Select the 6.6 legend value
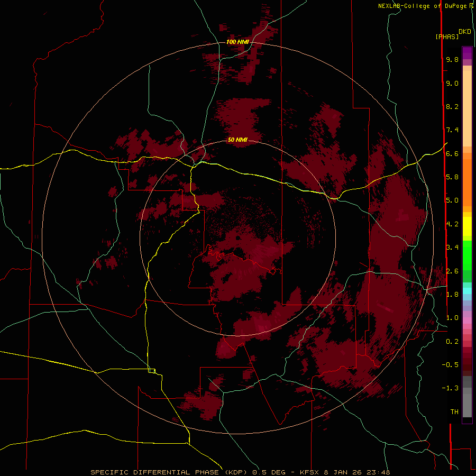This screenshot has height=476, width=476. 452,154
